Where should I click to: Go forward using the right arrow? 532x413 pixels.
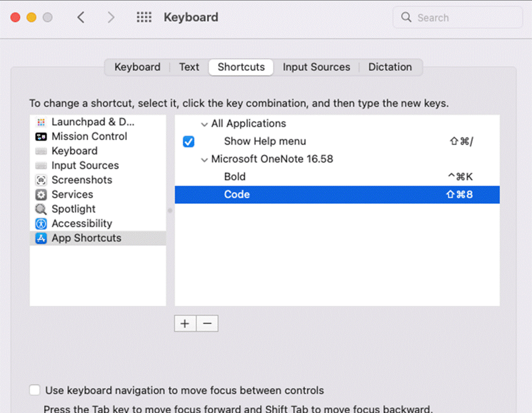[x=111, y=17]
